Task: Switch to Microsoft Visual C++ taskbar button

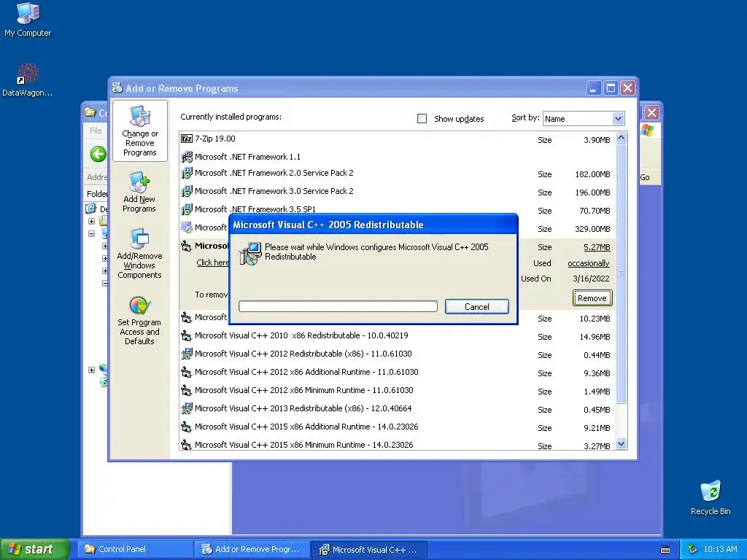Action: 370,550
